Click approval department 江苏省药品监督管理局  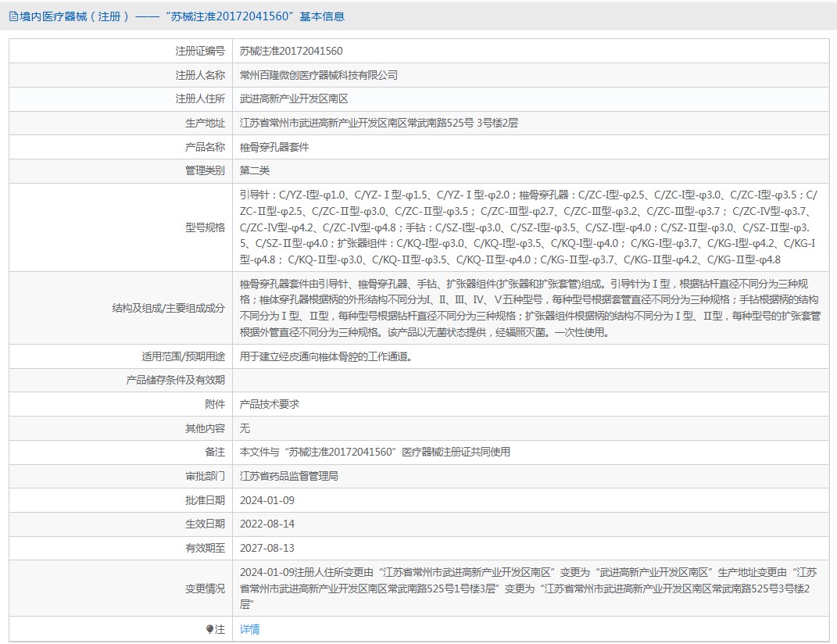pyautogui.click(x=289, y=476)
